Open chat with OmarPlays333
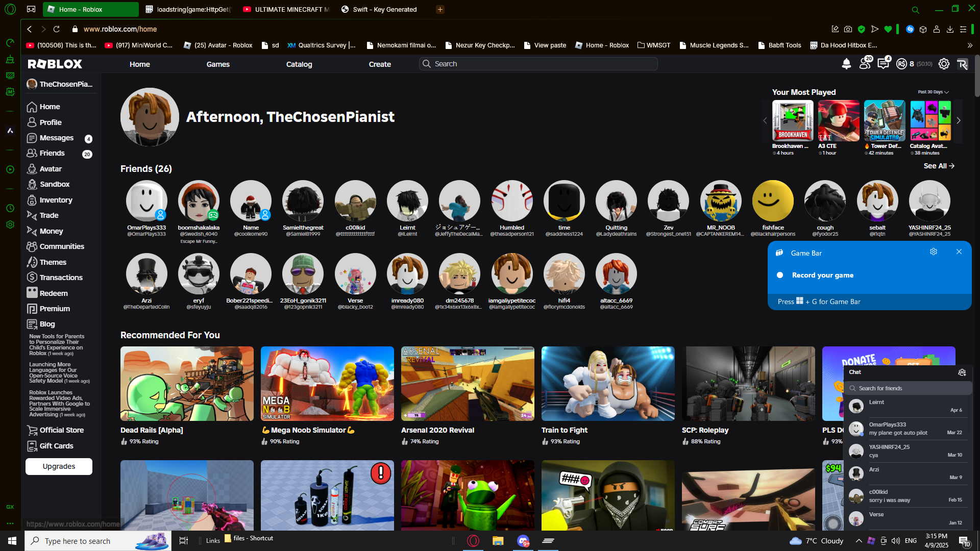This screenshot has width=980, height=551. (908, 429)
